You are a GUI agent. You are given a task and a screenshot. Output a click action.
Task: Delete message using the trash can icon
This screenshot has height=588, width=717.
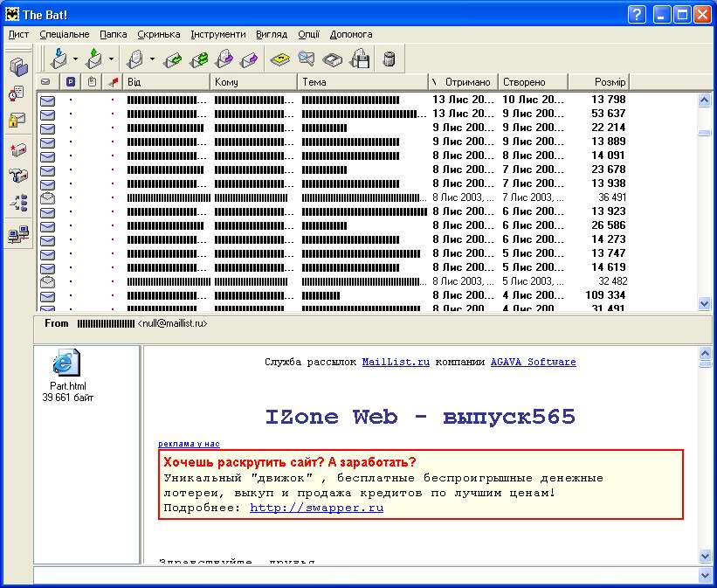[x=390, y=59]
